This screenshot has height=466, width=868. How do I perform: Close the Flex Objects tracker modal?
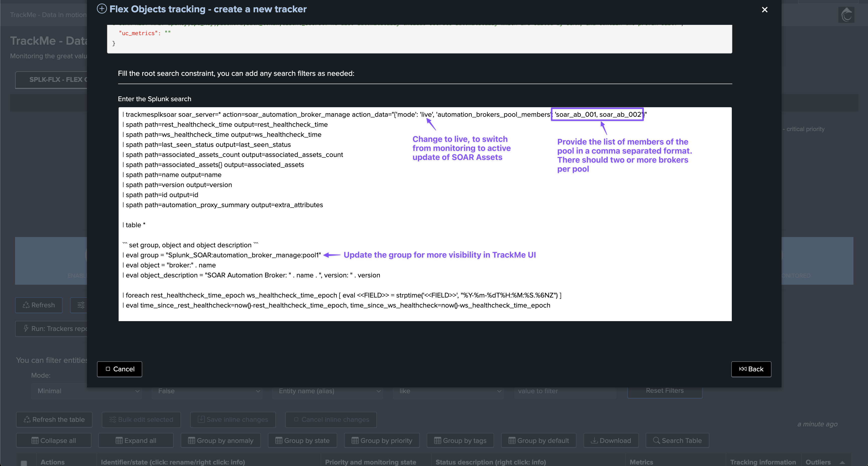pos(764,10)
